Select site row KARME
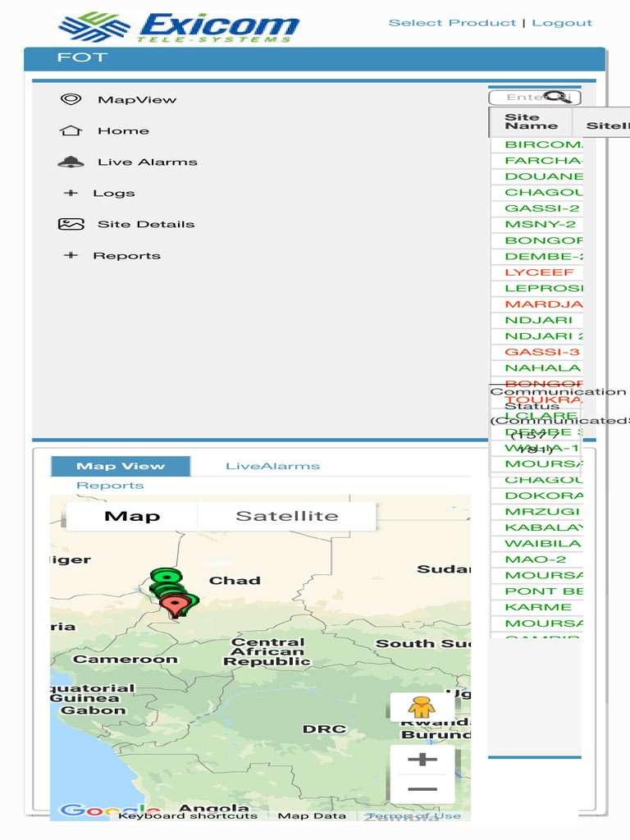 click(x=536, y=608)
